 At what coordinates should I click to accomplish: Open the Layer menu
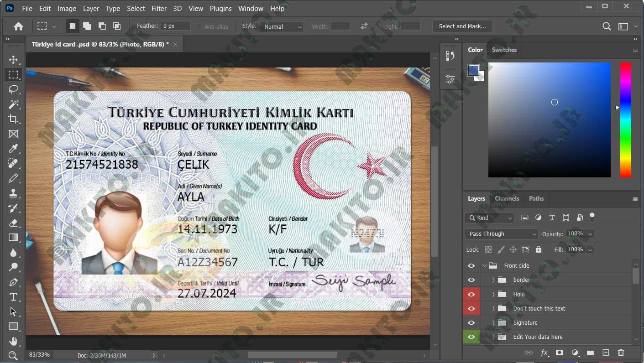click(x=91, y=8)
